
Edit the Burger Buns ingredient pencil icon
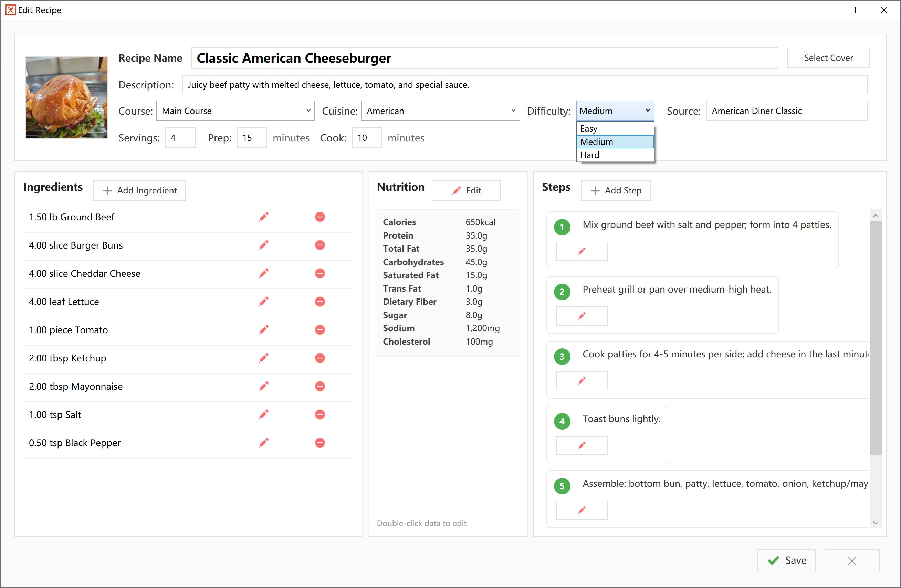point(263,245)
